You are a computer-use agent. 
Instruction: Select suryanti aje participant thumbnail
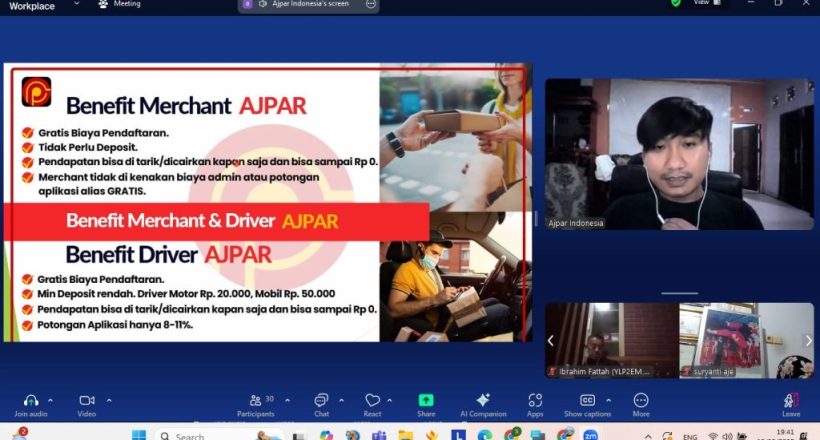[x=746, y=340]
